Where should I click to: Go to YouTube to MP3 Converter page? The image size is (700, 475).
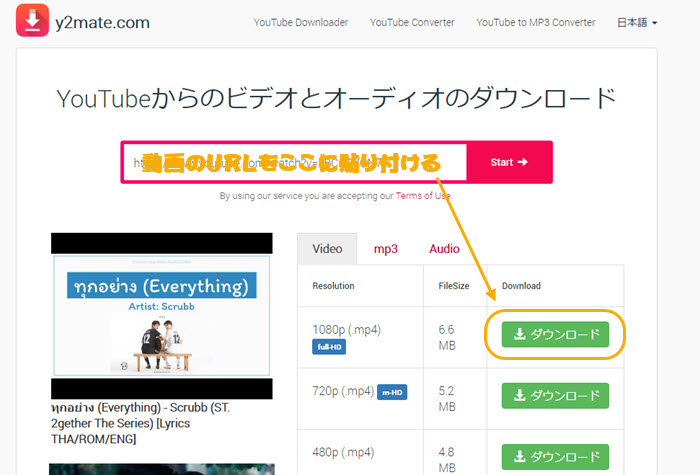point(535,22)
